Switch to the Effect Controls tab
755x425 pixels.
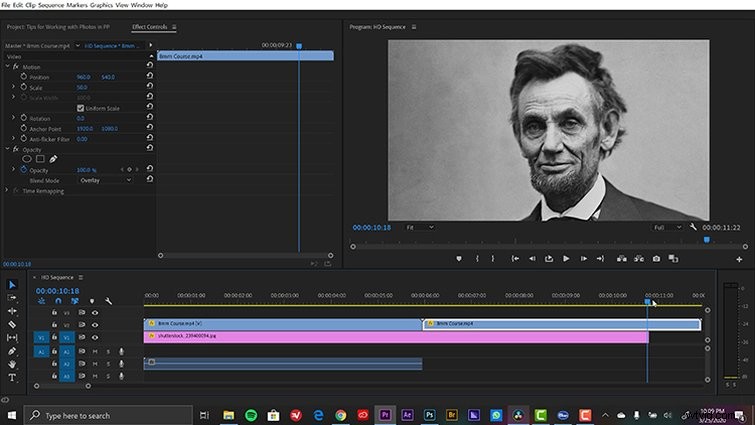[150, 27]
